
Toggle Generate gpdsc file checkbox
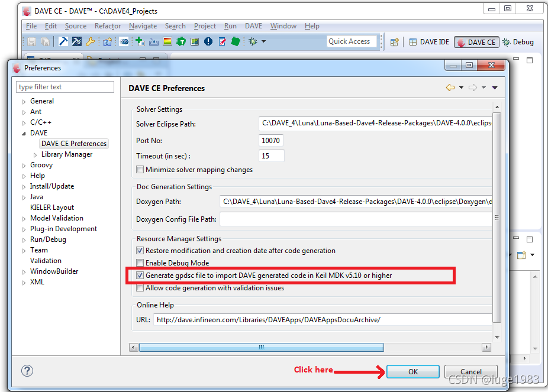[x=140, y=276]
